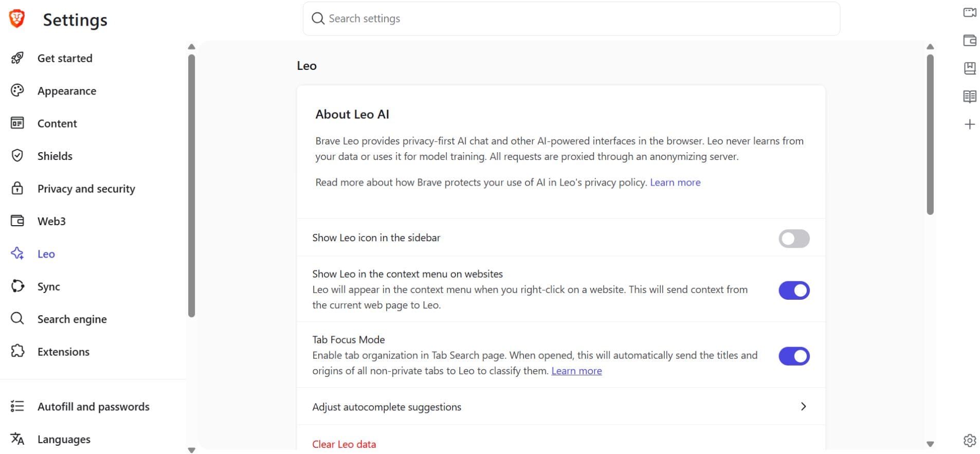Click the Sync icon
This screenshot has width=980, height=454.
click(x=17, y=286)
